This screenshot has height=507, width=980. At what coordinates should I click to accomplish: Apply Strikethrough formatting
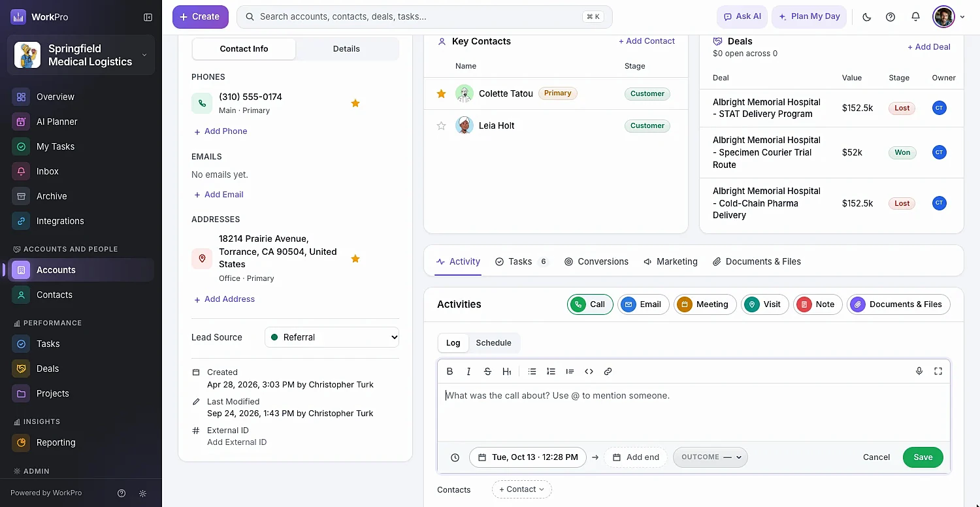(x=487, y=371)
